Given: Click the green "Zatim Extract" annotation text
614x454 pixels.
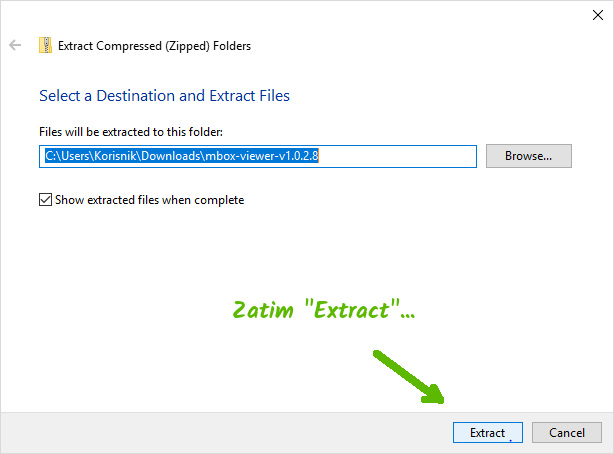Looking at the screenshot, I should coord(323,310).
